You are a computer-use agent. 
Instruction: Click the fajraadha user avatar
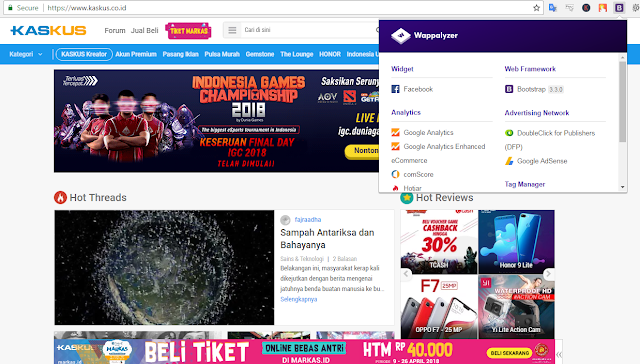(285, 220)
